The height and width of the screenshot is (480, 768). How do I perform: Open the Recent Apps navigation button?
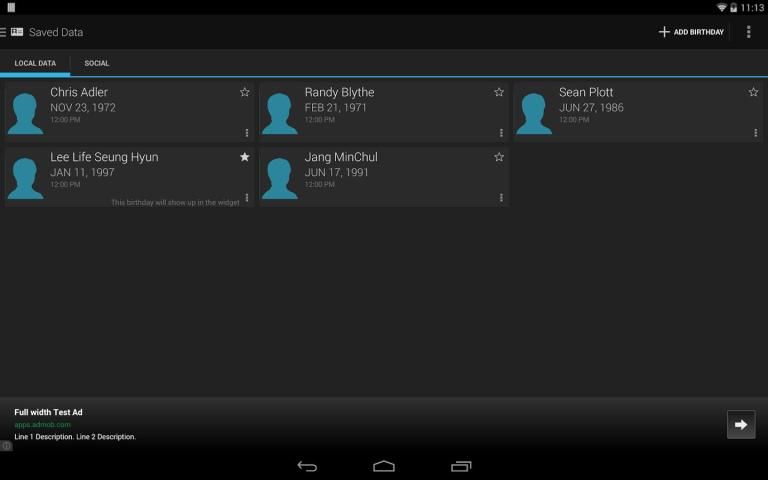(461, 466)
